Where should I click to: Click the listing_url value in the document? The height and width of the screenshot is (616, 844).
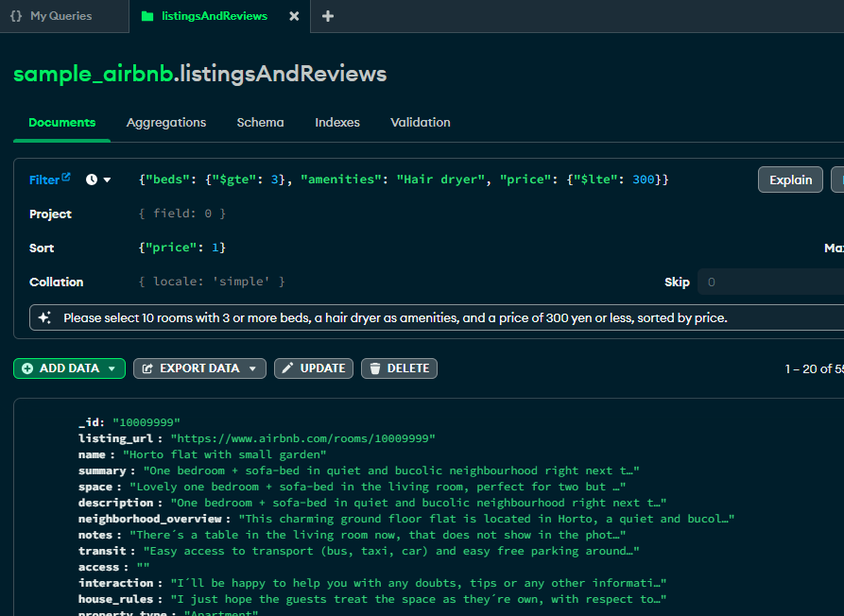[303, 438]
